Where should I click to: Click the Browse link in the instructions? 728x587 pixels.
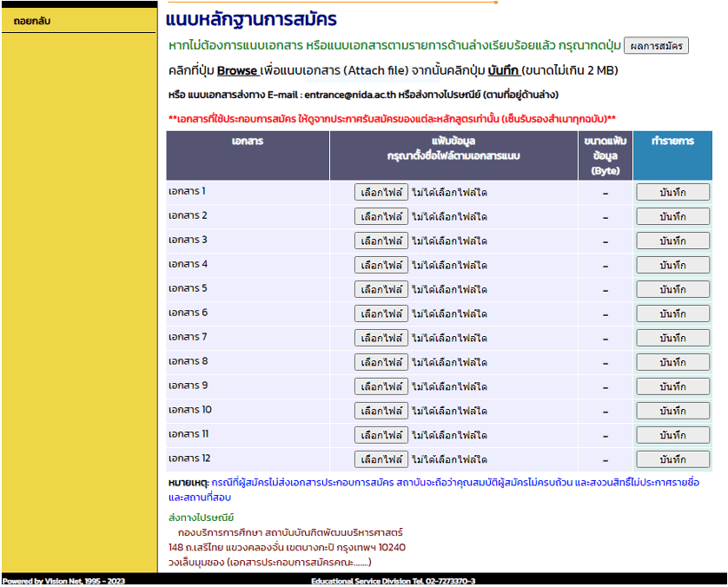[x=239, y=69]
